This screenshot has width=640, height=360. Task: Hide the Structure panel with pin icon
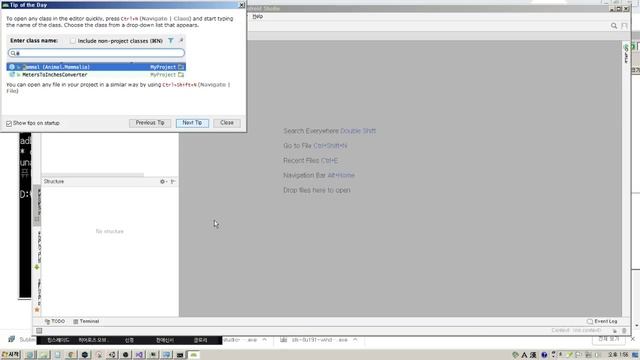pyautogui.click(x=173, y=181)
